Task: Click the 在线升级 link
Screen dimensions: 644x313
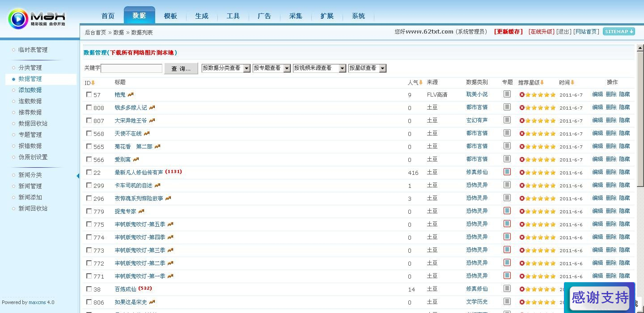Action: pyautogui.click(x=541, y=32)
